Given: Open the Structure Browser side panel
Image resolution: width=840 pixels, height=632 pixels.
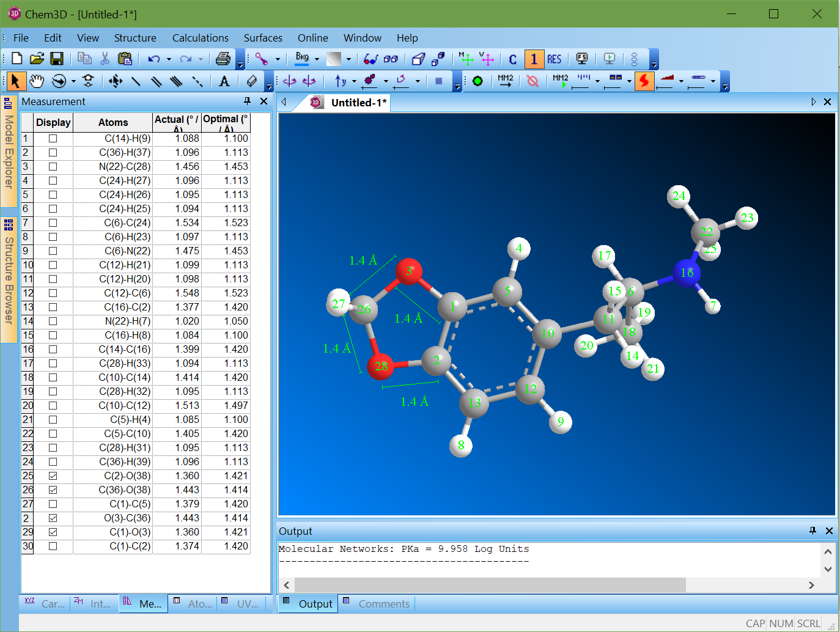Looking at the screenshot, I should tap(9, 280).
